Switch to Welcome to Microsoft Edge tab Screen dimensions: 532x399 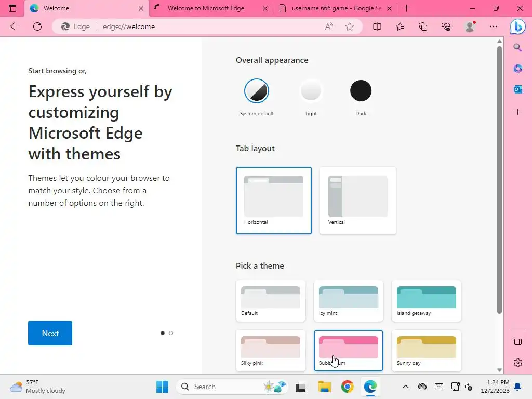click(x=206, y=8)
